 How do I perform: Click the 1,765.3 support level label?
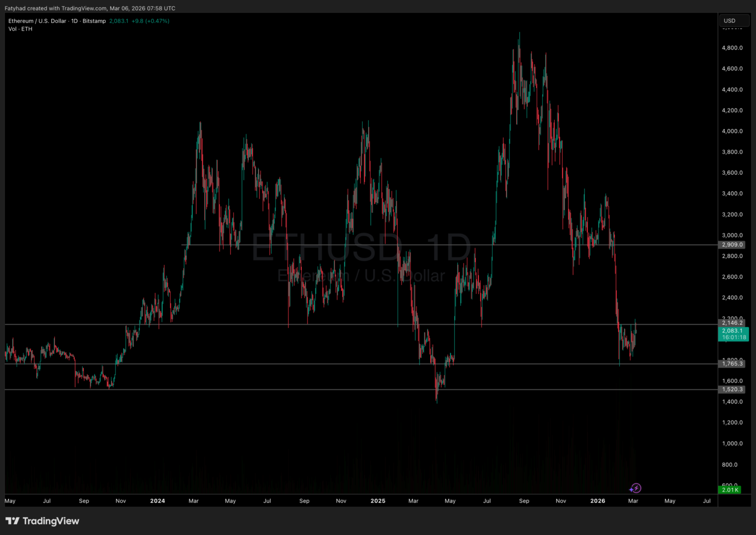732,363
